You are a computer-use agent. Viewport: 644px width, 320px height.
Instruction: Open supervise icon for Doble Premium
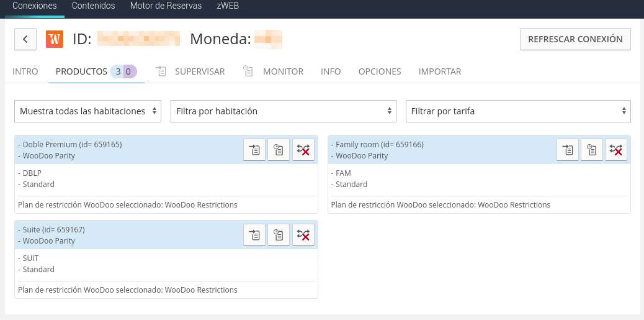(x=254, y=150)
